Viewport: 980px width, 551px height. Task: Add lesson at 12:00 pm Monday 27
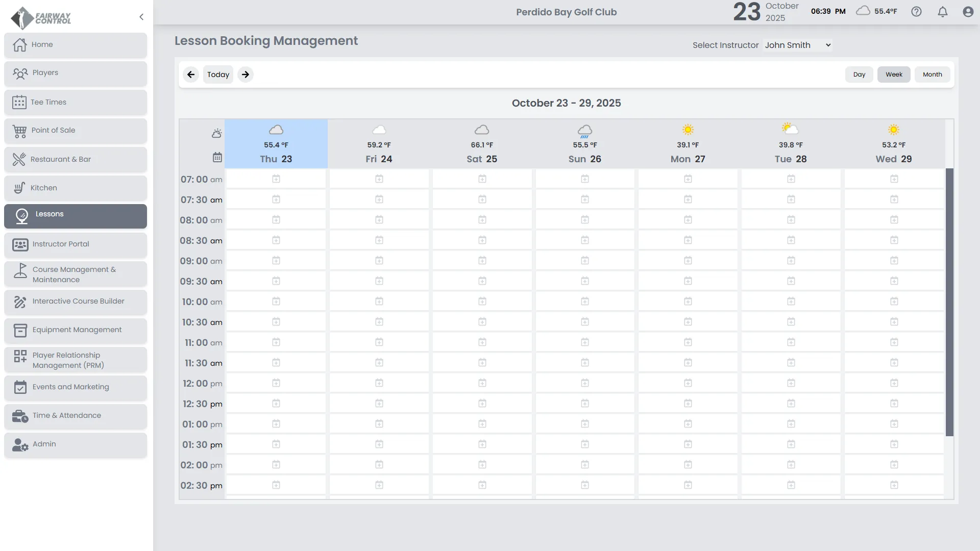click(688, 383)
